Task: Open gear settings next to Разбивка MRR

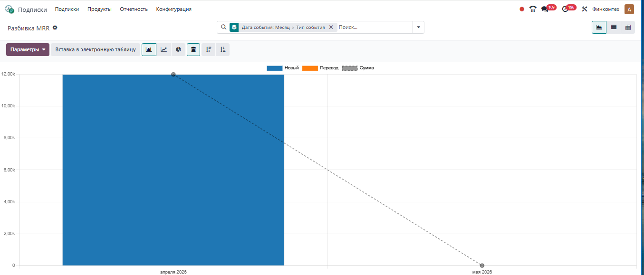Action: [55, 28]
